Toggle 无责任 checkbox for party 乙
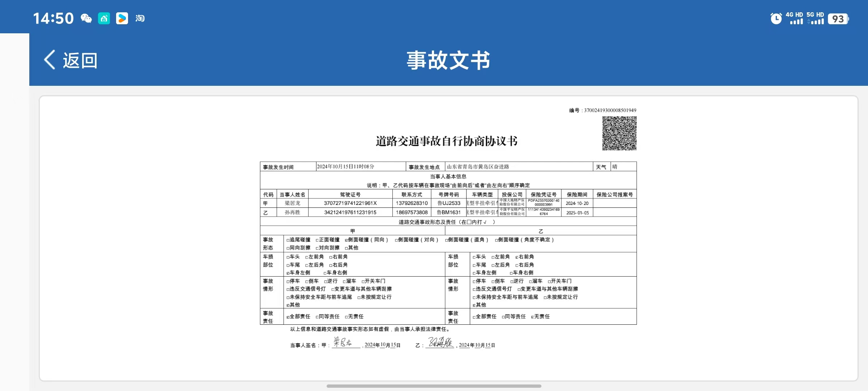This screenshot has width=868, height=391. click(x=532, y=317)
